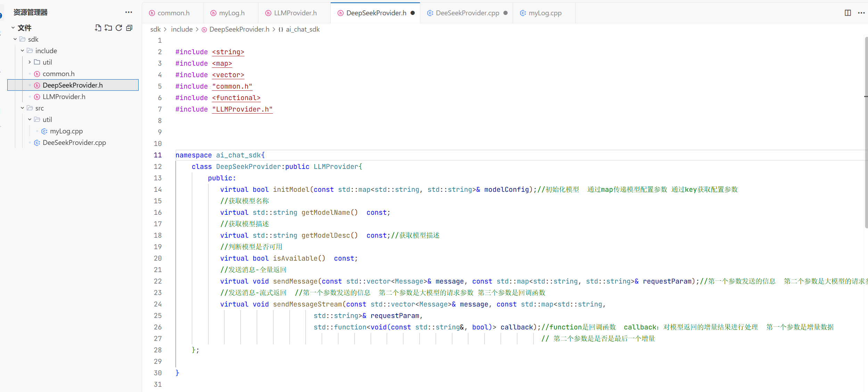Switch to the common.h tab

tap(173, 13)
